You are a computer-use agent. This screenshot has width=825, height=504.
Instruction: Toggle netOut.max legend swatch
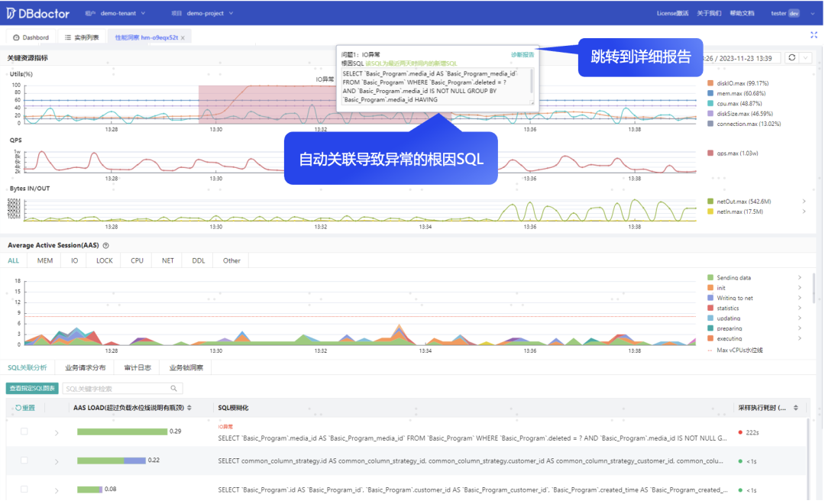click(710, 202)
